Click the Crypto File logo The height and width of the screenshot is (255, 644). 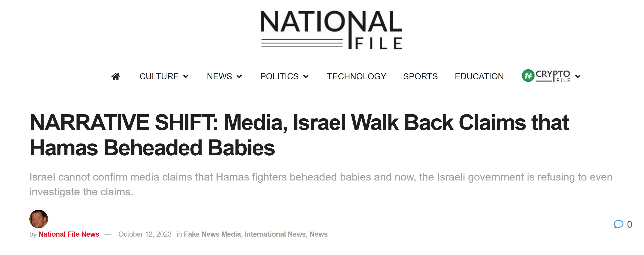pos(546,76)
